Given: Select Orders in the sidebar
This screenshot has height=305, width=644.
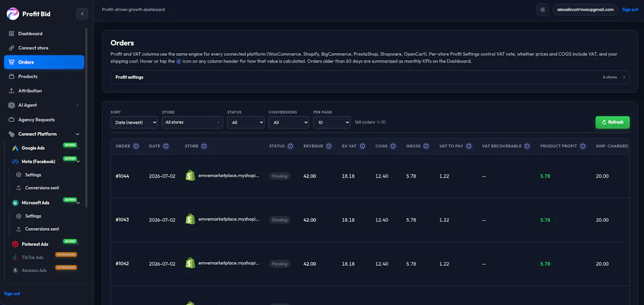Looking at the screenshot, I should [x=44, y=62].
